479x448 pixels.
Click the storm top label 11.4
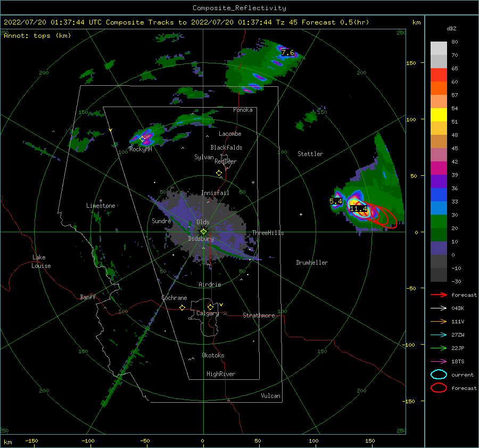tap(359, 209)
